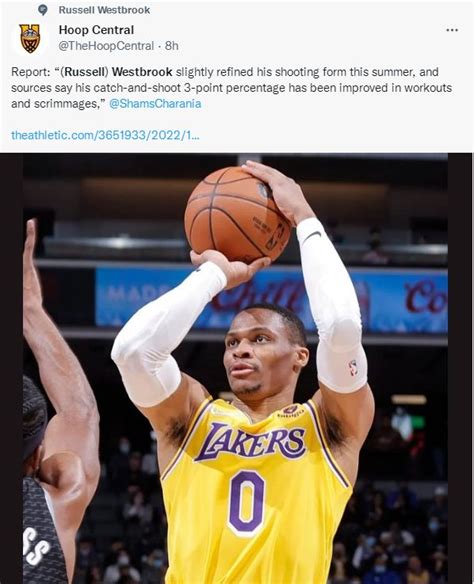This screenshot has width=474, height=584.
Task: Open the Hoop Central profile avatar
Action: tap(30, 38)
